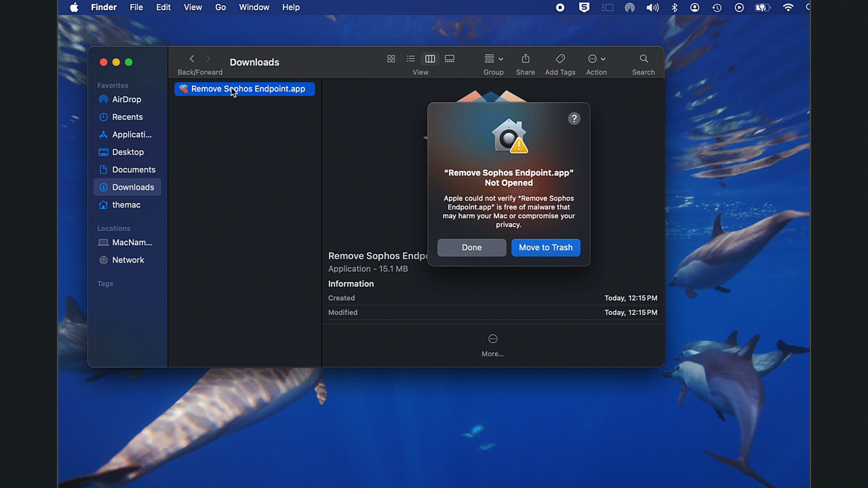Expand the Group dropdown
The height and width of the screenshot is (488, 868).
point(493,59)
